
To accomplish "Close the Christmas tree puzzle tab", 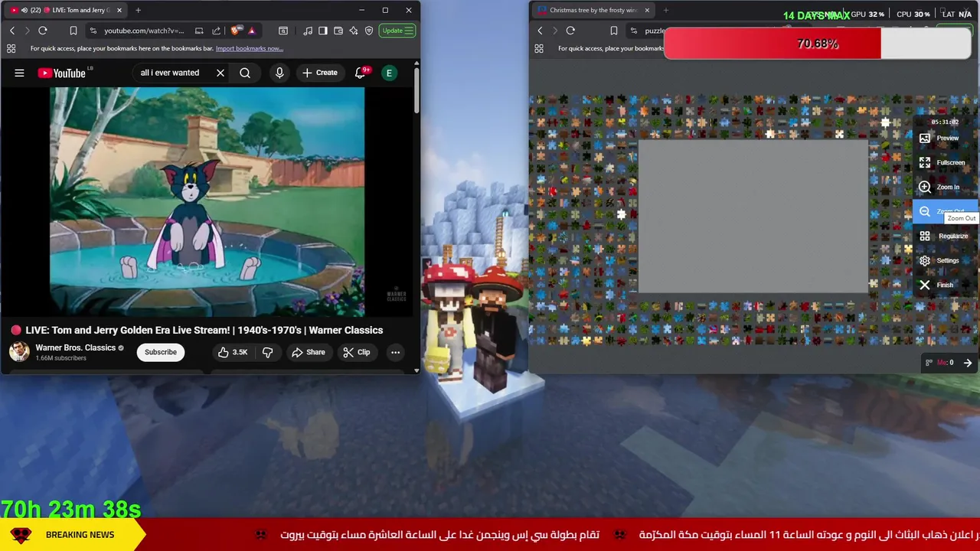I will point(647,10).
